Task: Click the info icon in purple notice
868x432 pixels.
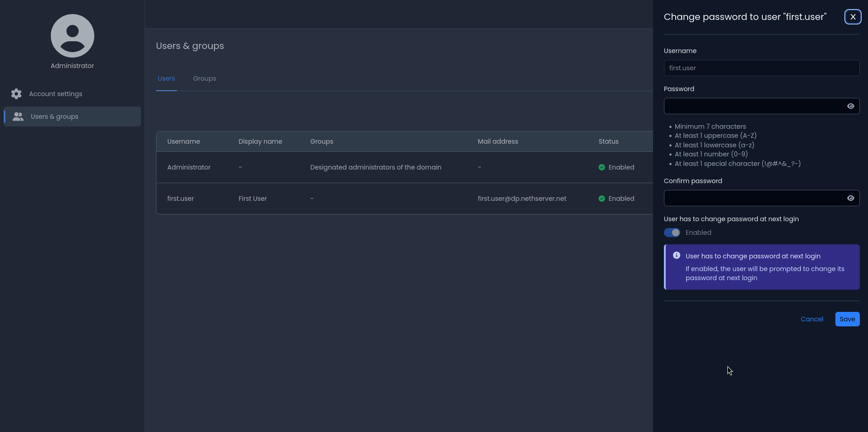Action: [676, 256]
